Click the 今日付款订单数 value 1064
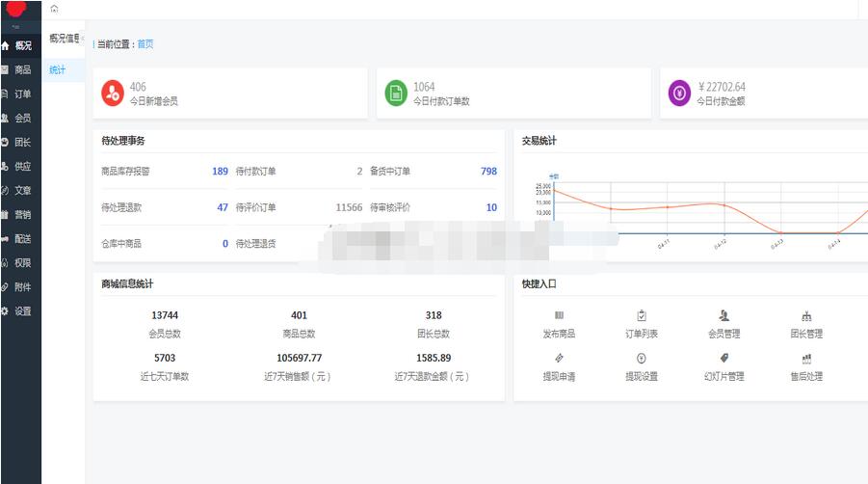Screen dimensions: 868x484 click(x=424, y=87)
